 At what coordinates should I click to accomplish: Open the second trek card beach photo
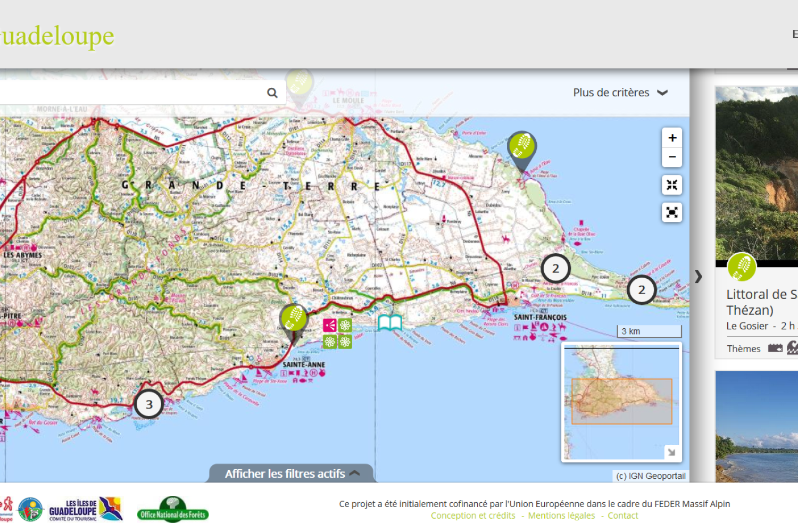coord(757,427)
